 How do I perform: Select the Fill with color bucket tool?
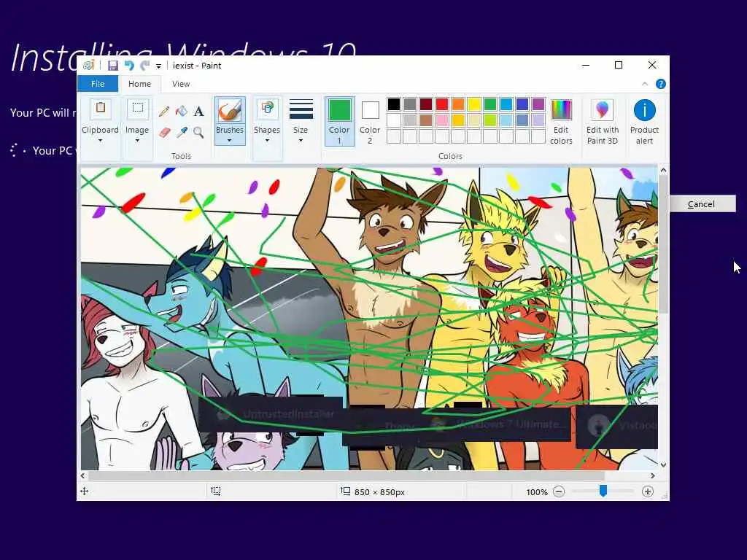tap(182, 112)
